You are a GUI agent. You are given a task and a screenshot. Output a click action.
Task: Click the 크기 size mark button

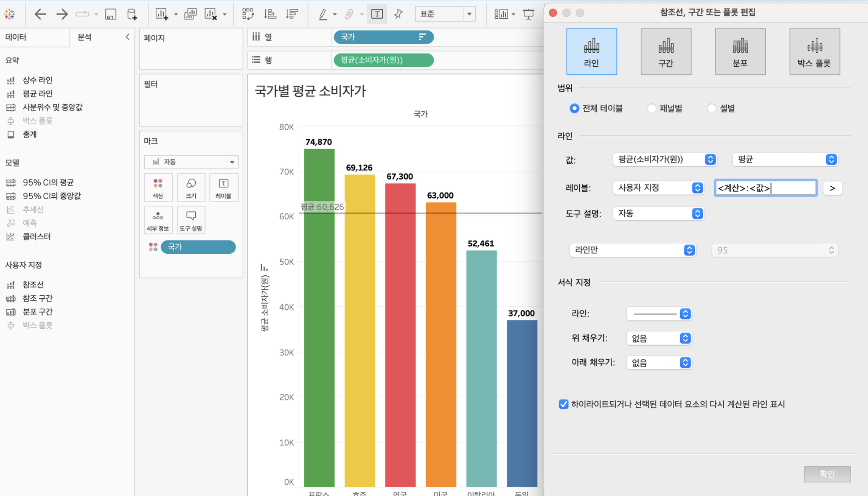[191, 187]
